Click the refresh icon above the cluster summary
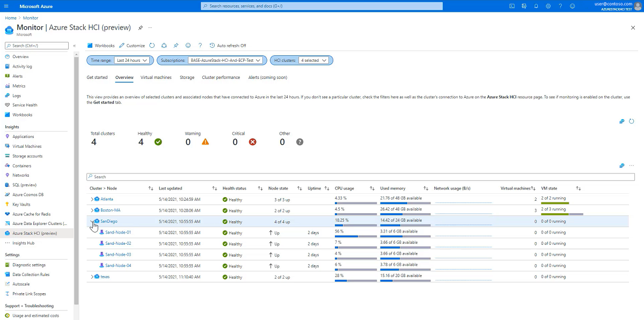Screen dimensions: 644x320 pyautogui.click(x=632, y=121)
